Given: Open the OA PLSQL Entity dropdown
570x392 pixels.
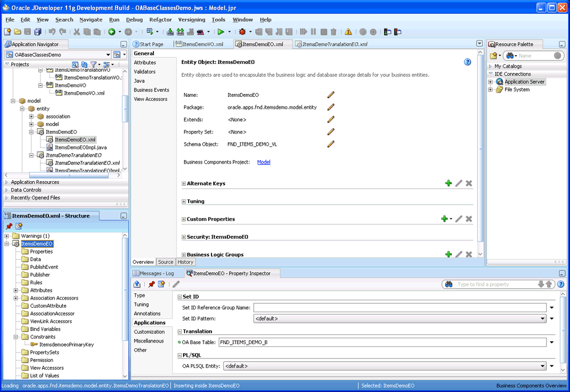Looking at the screenshot, I should pos(543,366).
